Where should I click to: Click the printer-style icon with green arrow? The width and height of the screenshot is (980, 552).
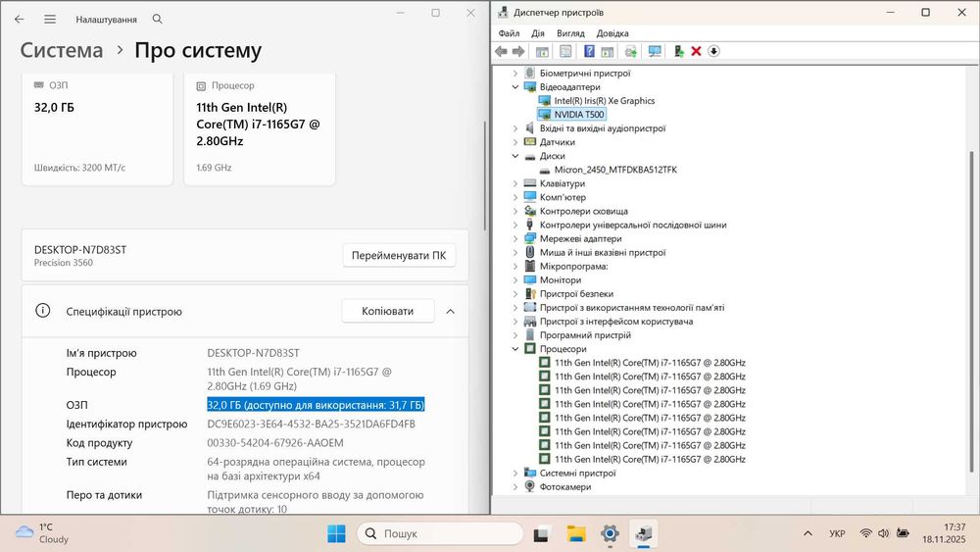click(x=630, y=51)
